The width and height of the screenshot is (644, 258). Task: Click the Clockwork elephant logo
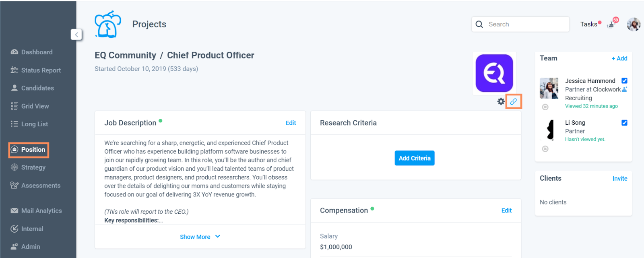pyautogui.click(x=107, y=25)
